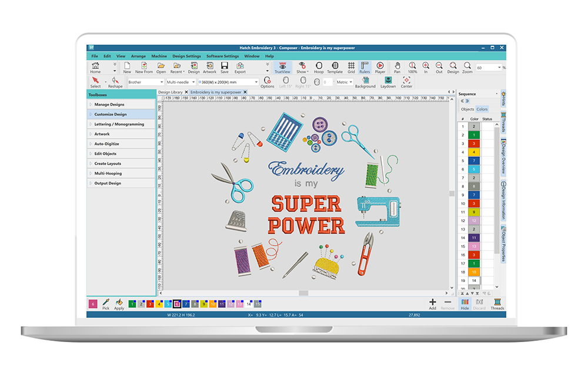This screenshot has height=375, width=588.
Task: Toggle TrueView display mode
Action: click(x=283, y=67)
